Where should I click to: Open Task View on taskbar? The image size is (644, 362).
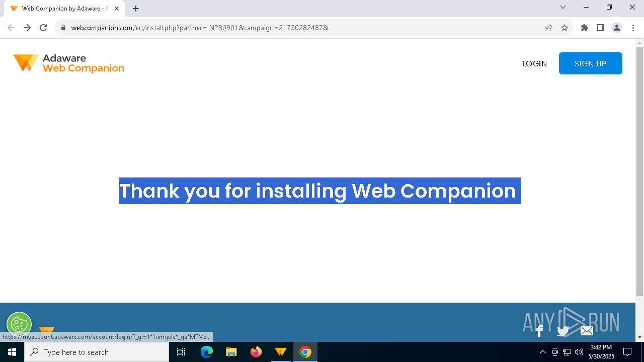point(181,352)
